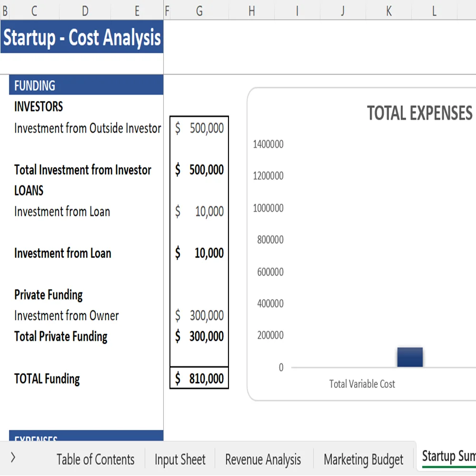The width and height of the screenshot is (476, 476).
Task: Click the Total Variable Cost axis label
Action: coord(361,384)
